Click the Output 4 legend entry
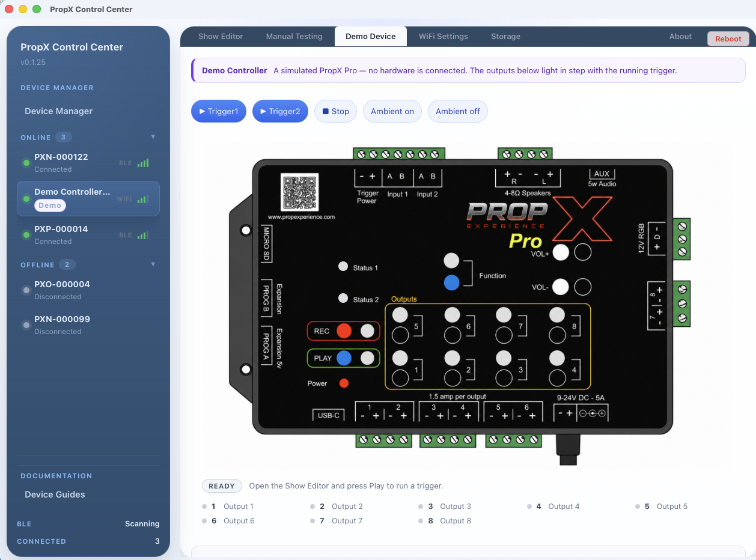This screenshot has width=756, height=560. [x=553, y=507]
